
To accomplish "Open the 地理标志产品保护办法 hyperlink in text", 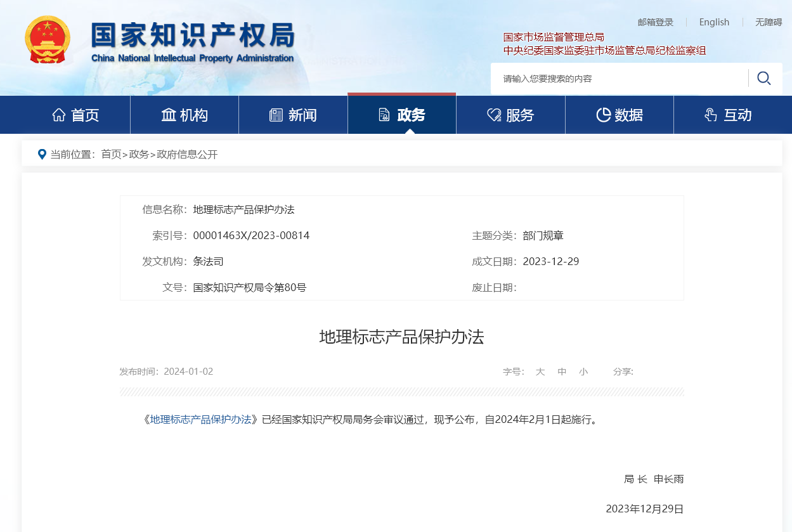I will 200,419.
